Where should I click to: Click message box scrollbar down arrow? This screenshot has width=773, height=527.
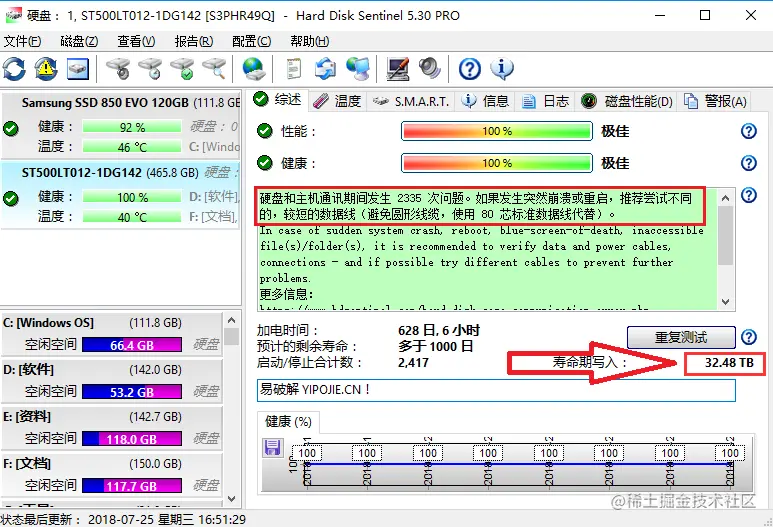[x=725, y=302]
